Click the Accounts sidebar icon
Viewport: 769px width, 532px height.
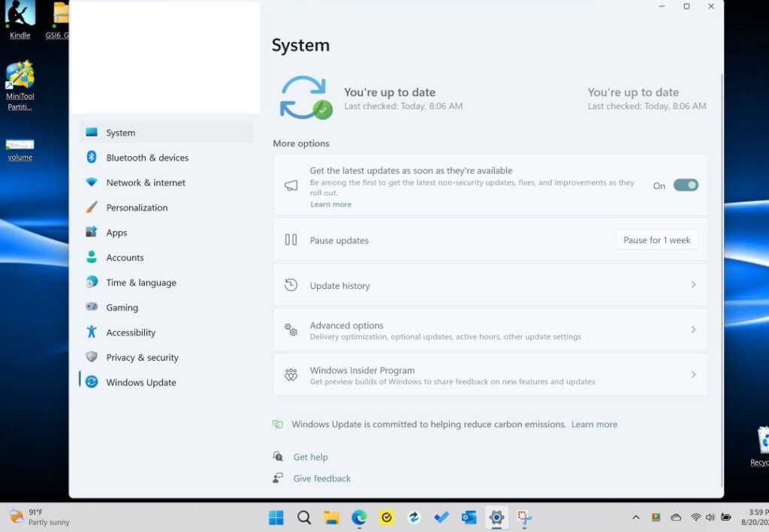[x=92, y=257]
